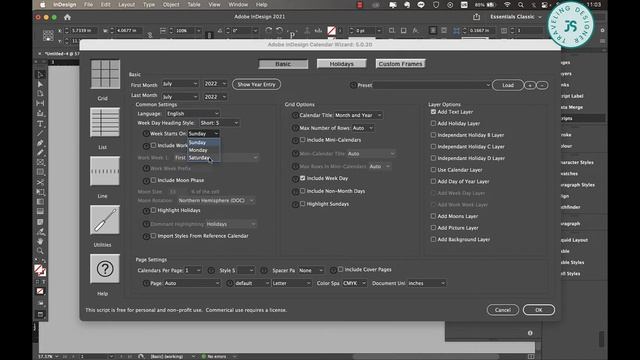The width and height of the screenshot is (640, 360).
Task: Enable Highlight Holidays checkbox
Action: click(x=153, y=210)
